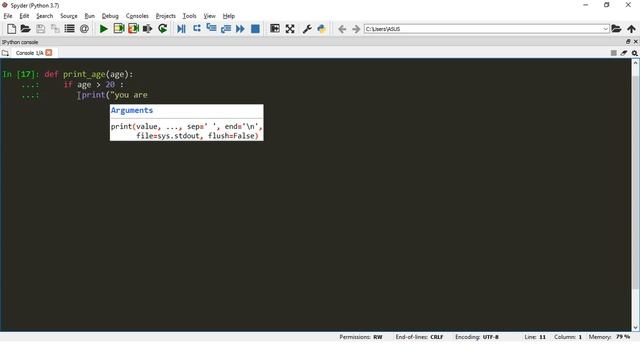Open the View menu
This screenshot has width=640, height=360.
(x=209, y=16)
